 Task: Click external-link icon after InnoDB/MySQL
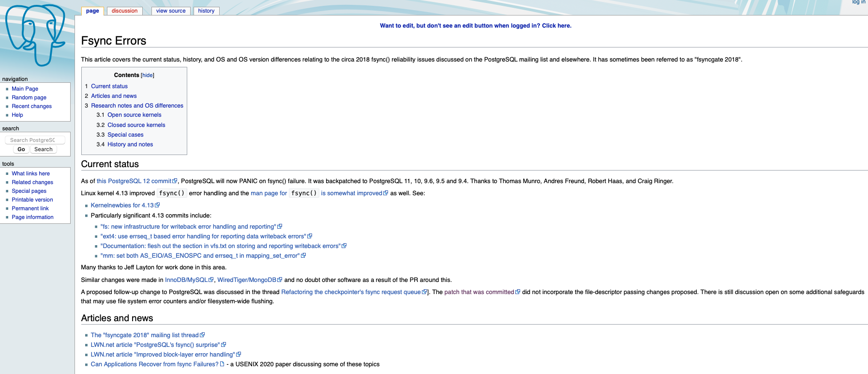tap(211, 280)
